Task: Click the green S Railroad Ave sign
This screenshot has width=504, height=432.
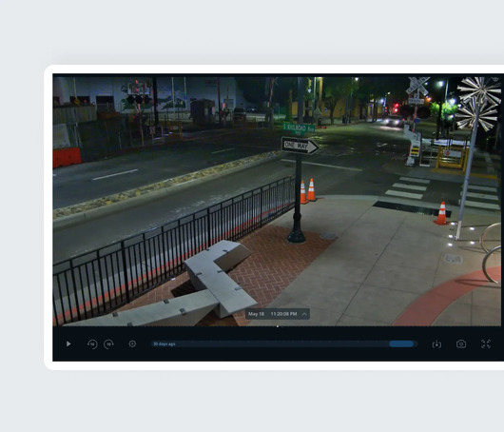Action: pyautogui.click(x=299, y=128)
